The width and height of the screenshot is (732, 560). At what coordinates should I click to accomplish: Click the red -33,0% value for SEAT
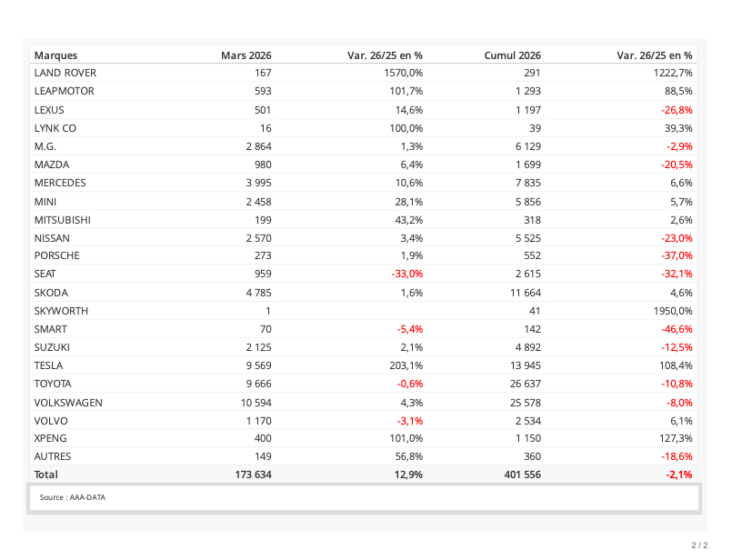(x=406, y=274)
